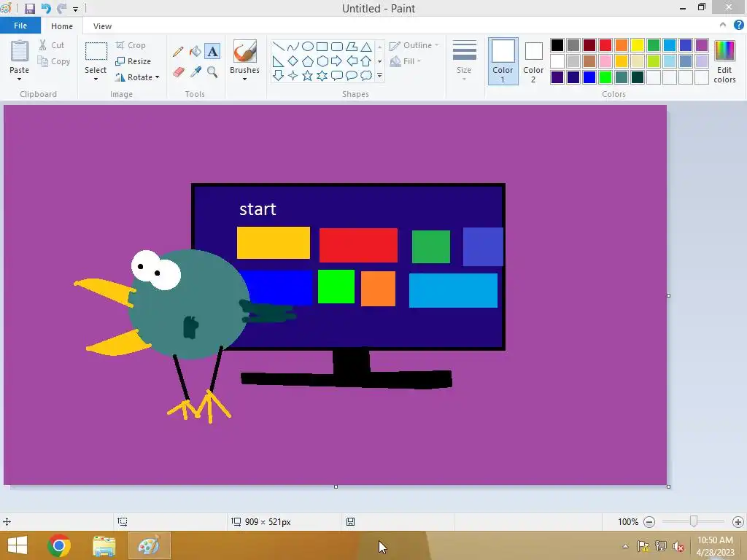The height and width of the screenshot is (560, 747).
Task: Choose the Right arrow shape
Action: click(x=337, y=61)
